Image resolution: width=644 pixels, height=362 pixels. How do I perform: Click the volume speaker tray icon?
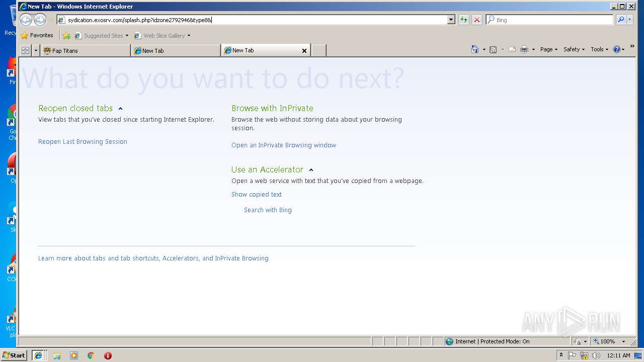596,355
